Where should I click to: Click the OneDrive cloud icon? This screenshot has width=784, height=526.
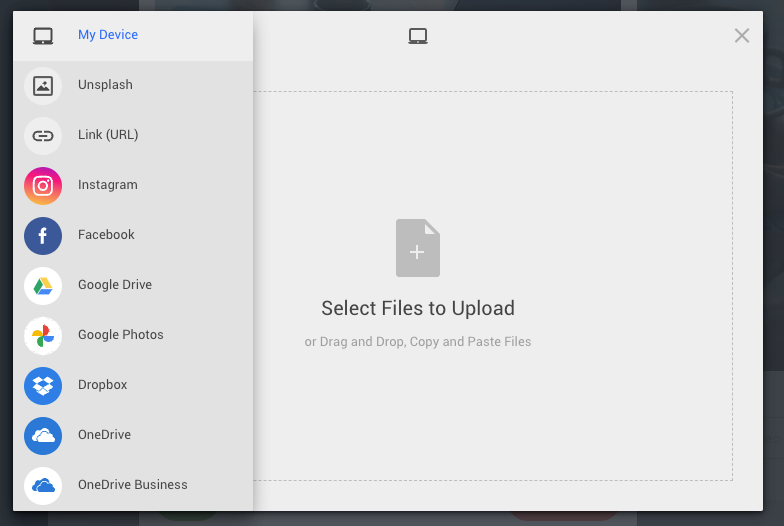pyautogui.click(x=43, y=435)
